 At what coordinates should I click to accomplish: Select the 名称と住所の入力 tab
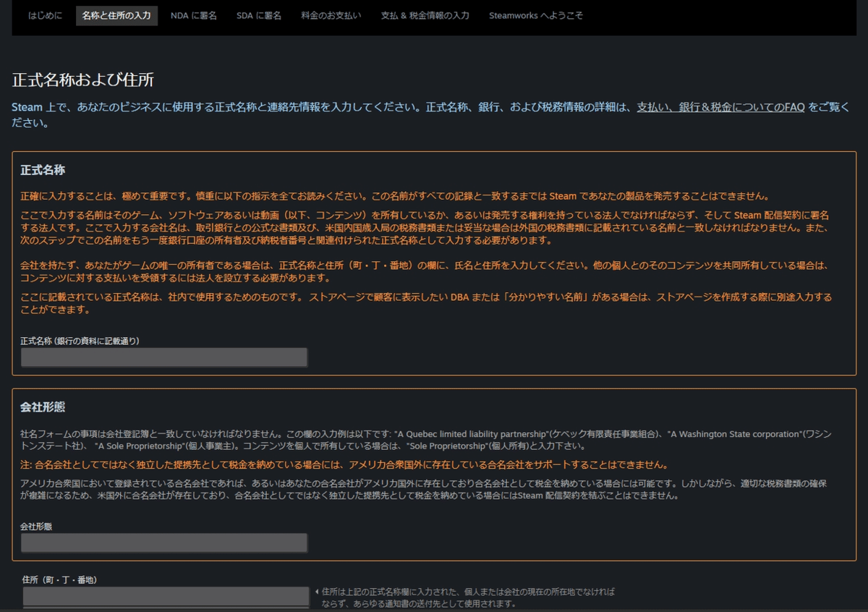(x=116, y=15)
